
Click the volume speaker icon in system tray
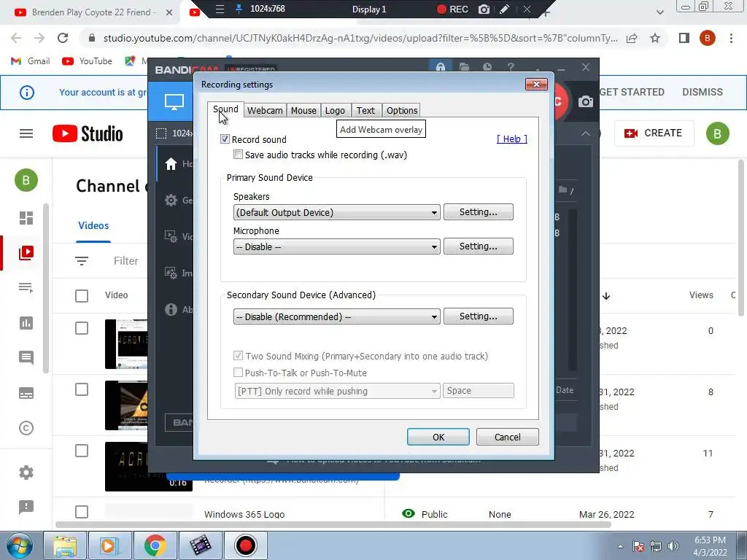click(673, 546)
